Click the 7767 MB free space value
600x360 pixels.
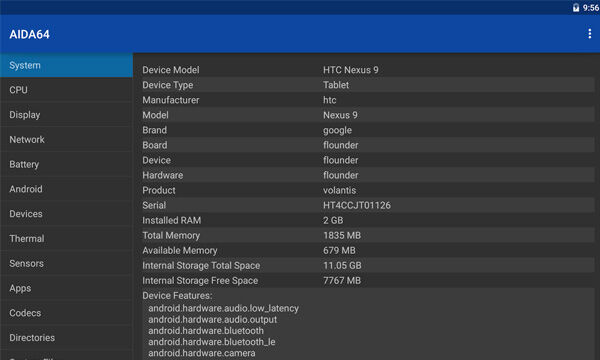point(342,280)
